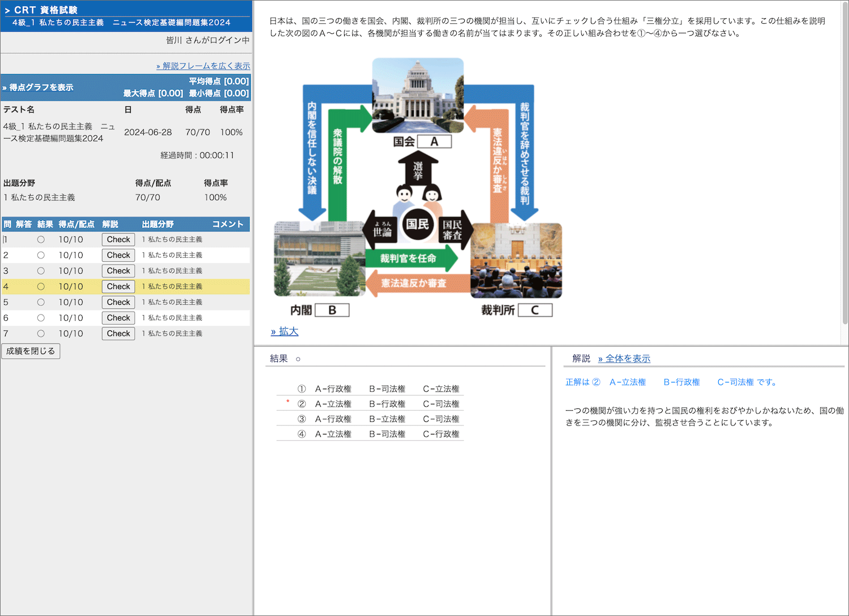This screenshot has height=616, width=849.
Task: Click the green 裁判官を任命 arrow
Action: point(411,259)
